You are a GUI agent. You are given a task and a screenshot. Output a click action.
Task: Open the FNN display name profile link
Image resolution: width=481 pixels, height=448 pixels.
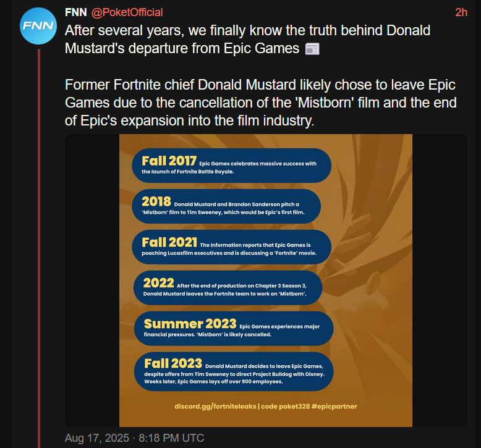coord(76,13)
